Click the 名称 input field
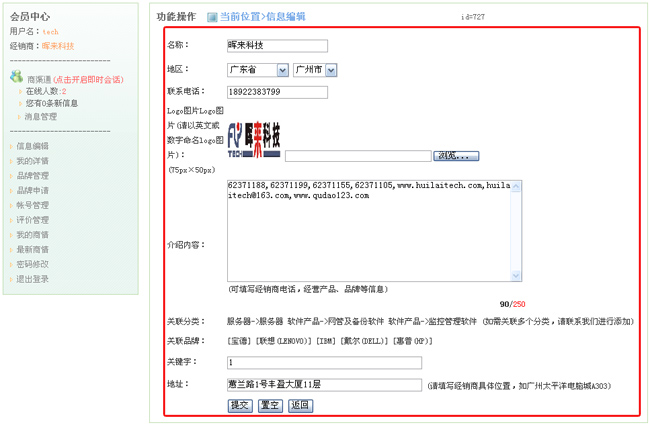Viewport: 650px width, 425px height. (277, 45)
